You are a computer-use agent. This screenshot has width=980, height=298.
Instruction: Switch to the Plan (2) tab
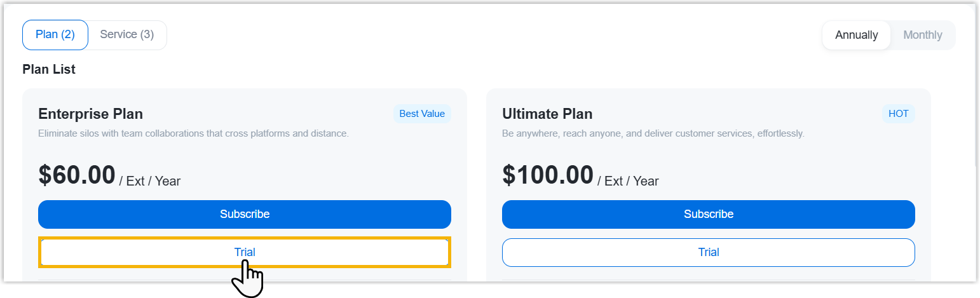55,35
